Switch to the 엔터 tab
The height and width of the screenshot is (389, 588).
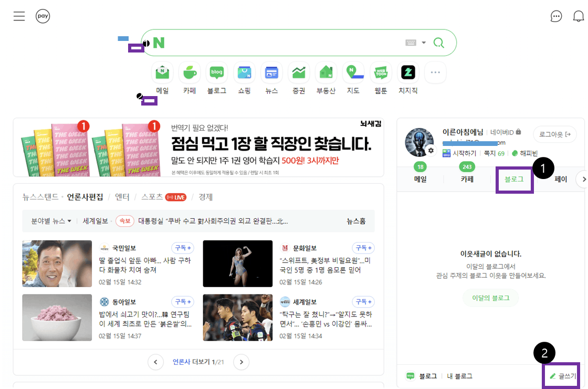click(122, 197)
